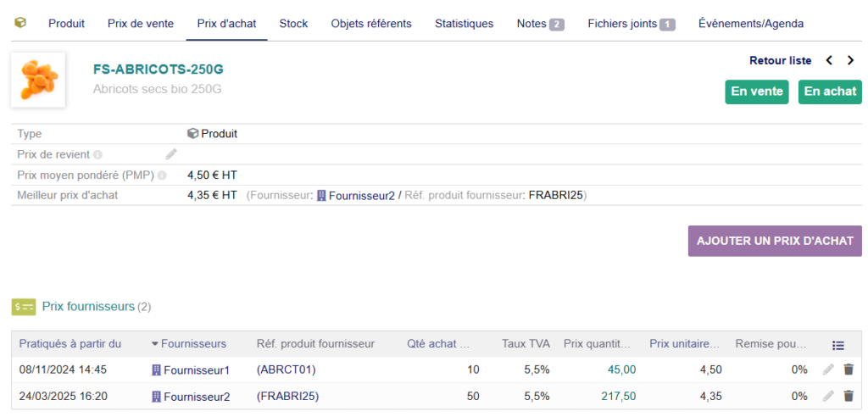Click Ajouter un prix d'achat button

[775, 241]
